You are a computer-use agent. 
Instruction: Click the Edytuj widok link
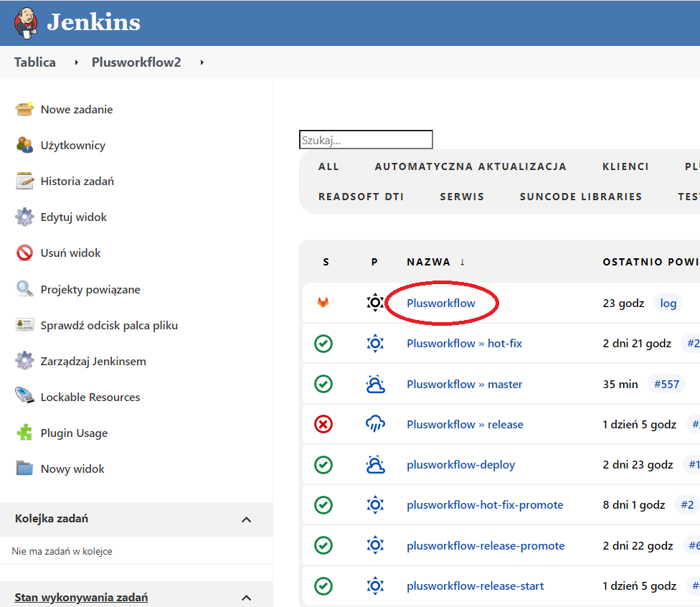pyautogui.click(x=74, y=217)
